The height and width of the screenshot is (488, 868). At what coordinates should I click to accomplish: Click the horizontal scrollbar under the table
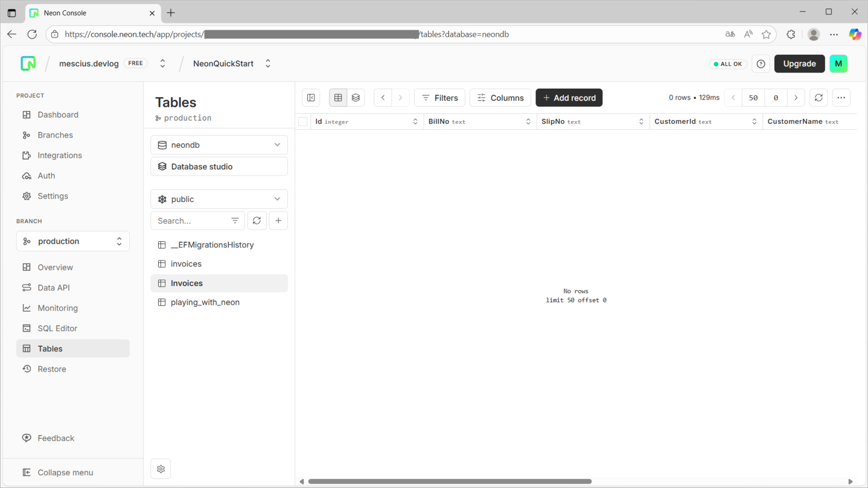click(x=450, y=481)
